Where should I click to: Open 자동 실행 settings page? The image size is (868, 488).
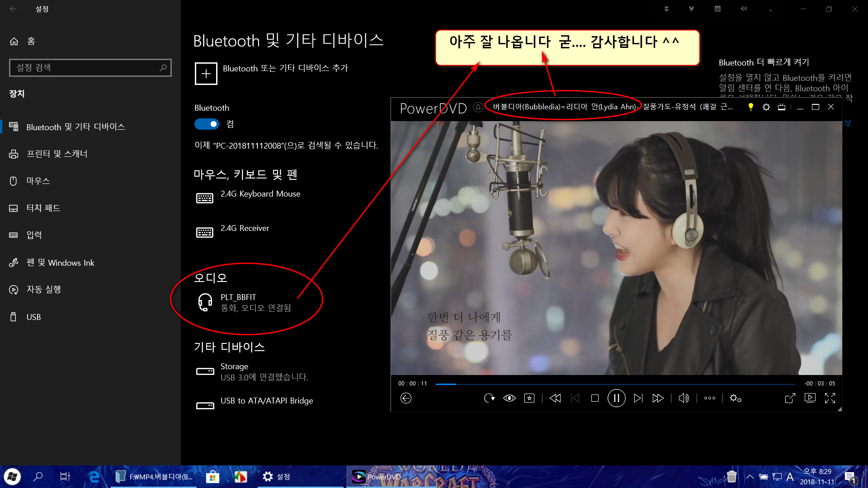pyautogui.click(x=90, y=290)
